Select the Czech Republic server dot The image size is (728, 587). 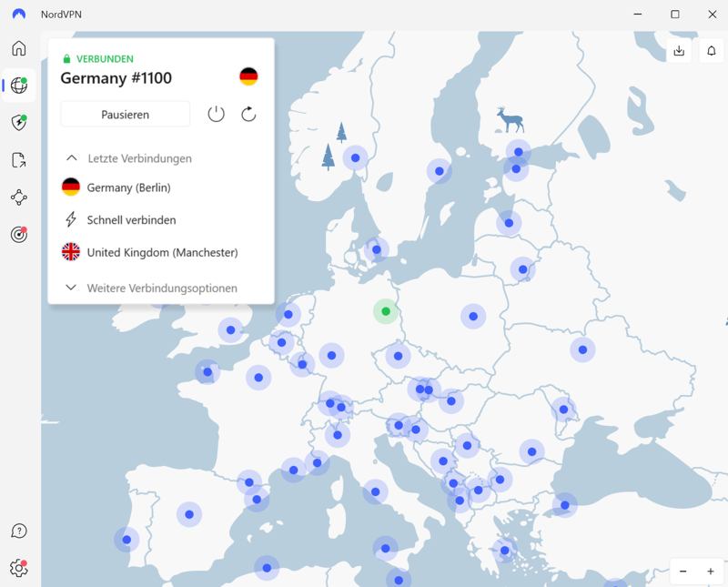(x=398, y=356)
